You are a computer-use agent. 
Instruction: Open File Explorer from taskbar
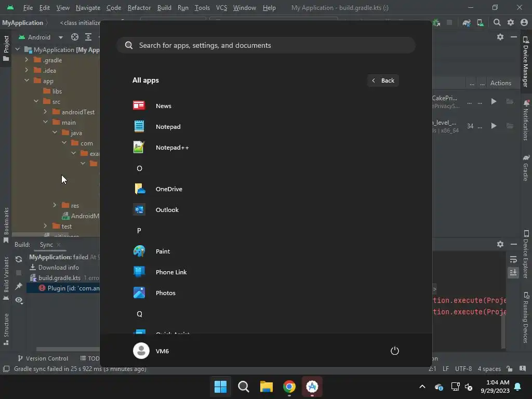point(267,387)
